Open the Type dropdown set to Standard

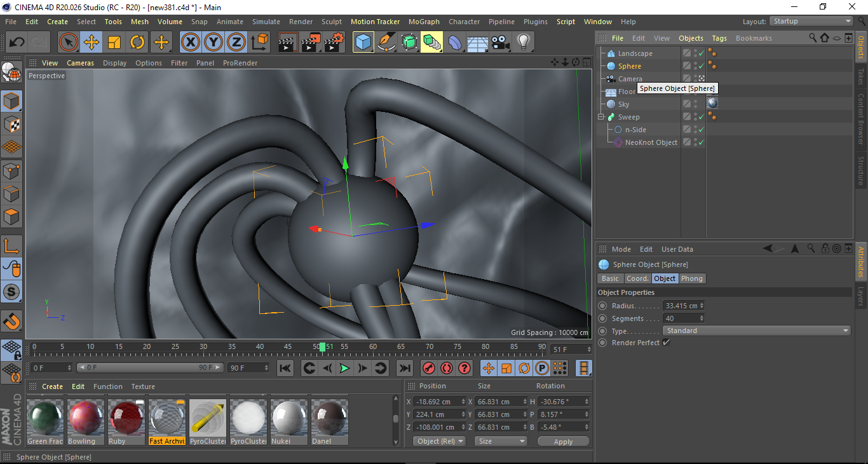point(757,331)
